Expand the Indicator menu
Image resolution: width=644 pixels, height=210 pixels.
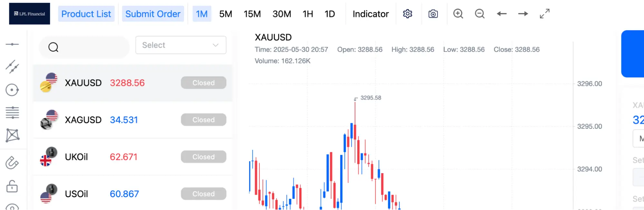(370, 14)
